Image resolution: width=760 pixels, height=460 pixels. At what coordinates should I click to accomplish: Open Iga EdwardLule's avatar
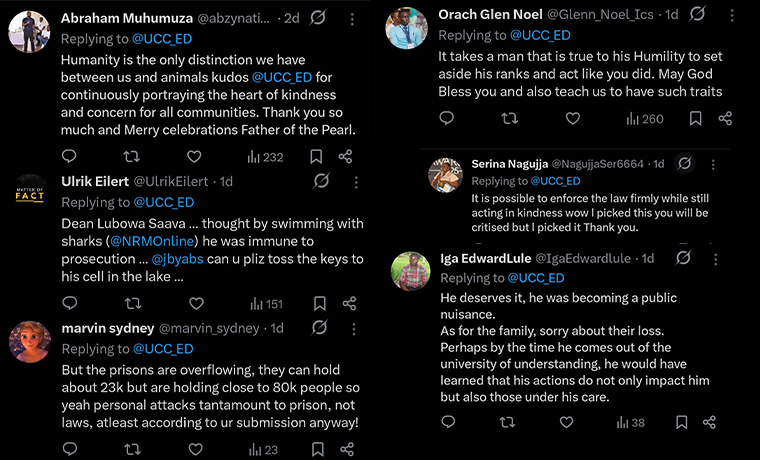coord(411,271)
